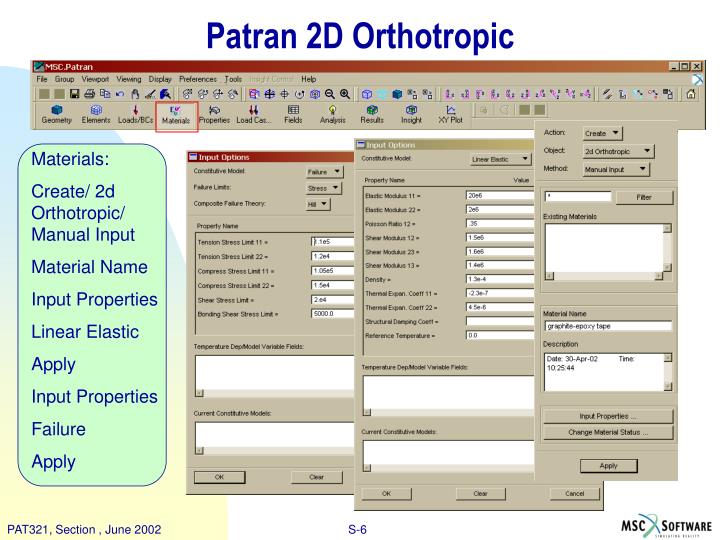Open the XY Plot application

450,114
